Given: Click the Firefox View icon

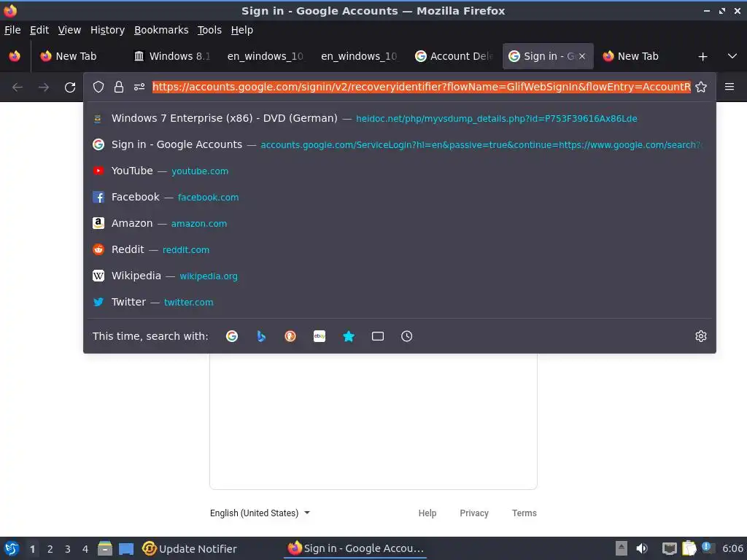Looking at the screenshot, I should [x=15, y=56].
